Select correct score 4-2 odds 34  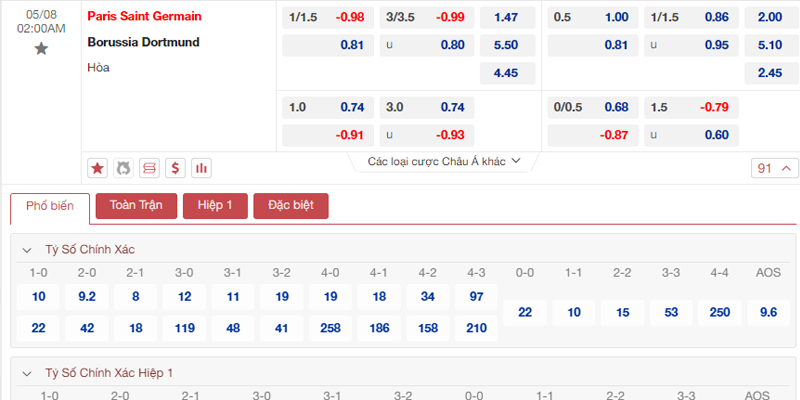(x=428, y=297)
